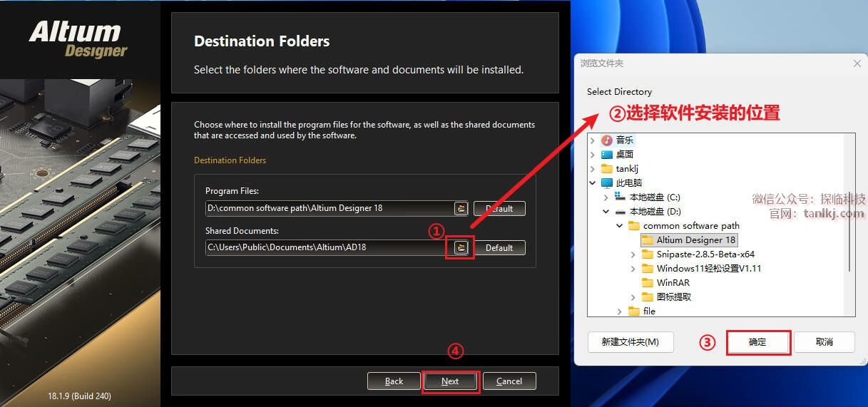This screenshot has height=407, width=868.
Task: Cancel the Altium Designer installation
Action: tap(509, 381)
